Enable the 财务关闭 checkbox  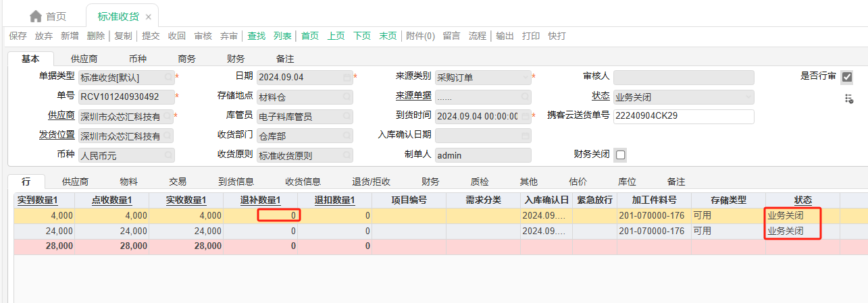[x=621, y=155]
